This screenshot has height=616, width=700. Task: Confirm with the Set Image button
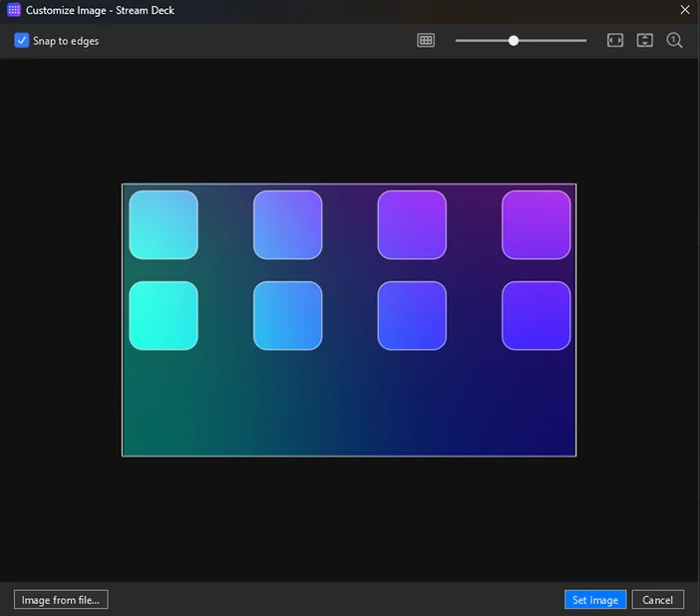pos(595,599)
